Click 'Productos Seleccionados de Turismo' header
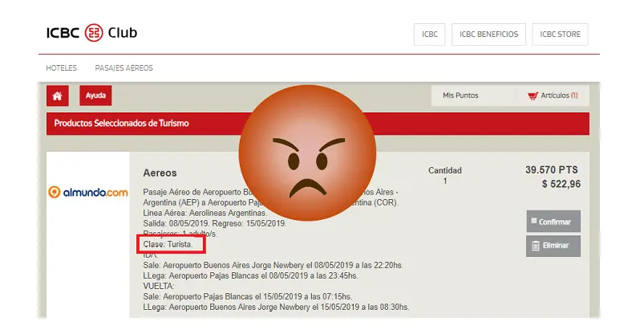 coord(122,124)
